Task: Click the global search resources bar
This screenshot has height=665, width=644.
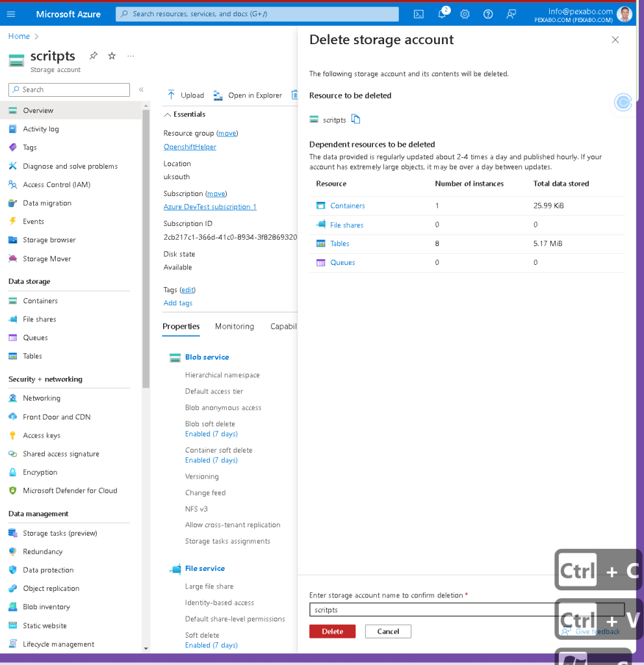Action: [x=257, y=14]
